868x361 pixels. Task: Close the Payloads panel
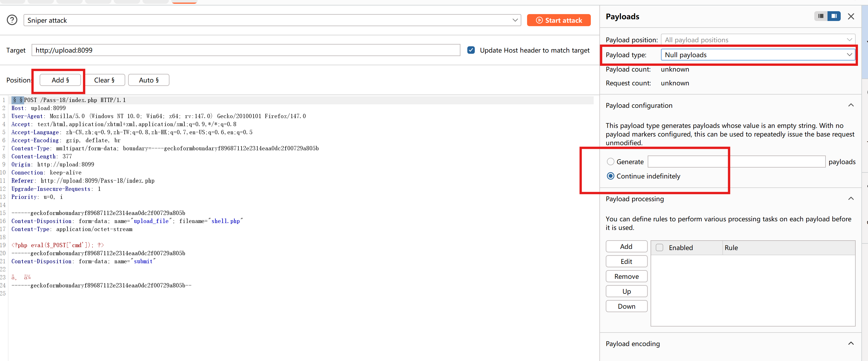tap(851, 16)
